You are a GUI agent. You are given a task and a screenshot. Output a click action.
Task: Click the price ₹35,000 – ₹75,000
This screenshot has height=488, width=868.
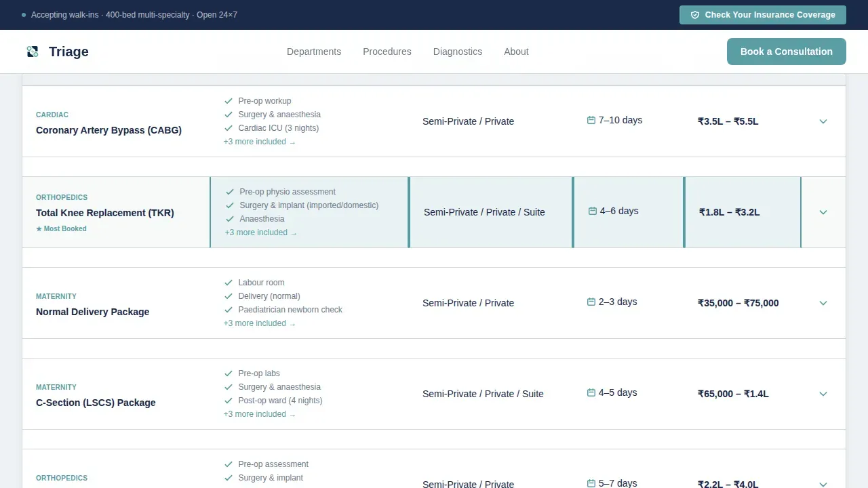coord(738,303)
